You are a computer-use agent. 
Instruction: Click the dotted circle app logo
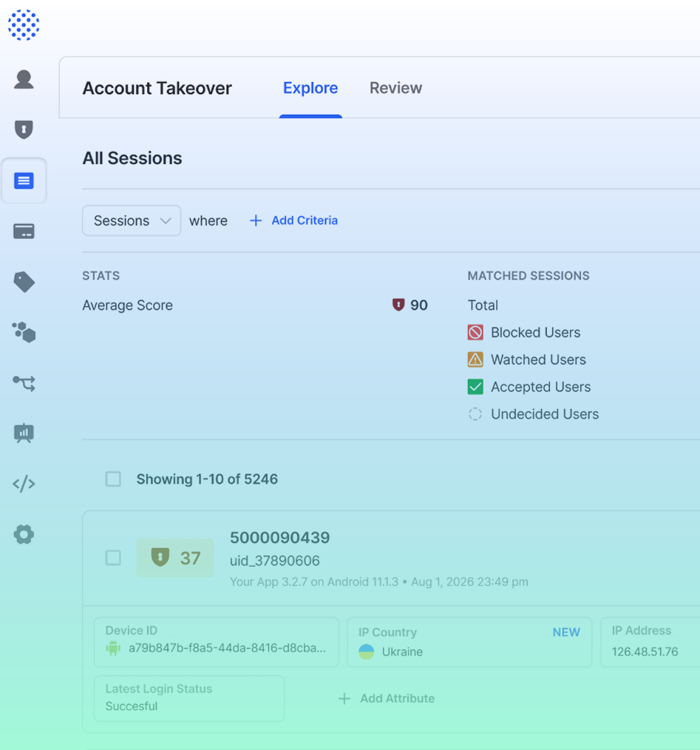coord(24,25)
